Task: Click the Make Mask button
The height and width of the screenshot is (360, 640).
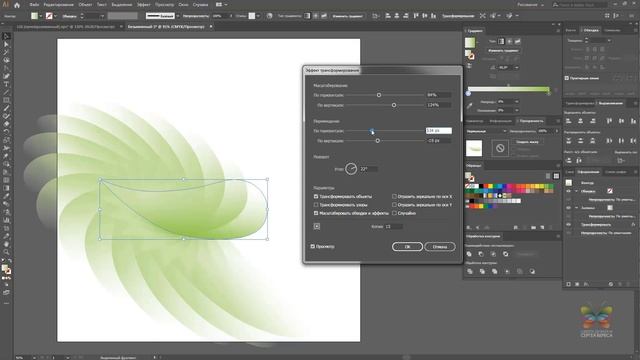Action: pyautogui.click(x=527, y=142)
